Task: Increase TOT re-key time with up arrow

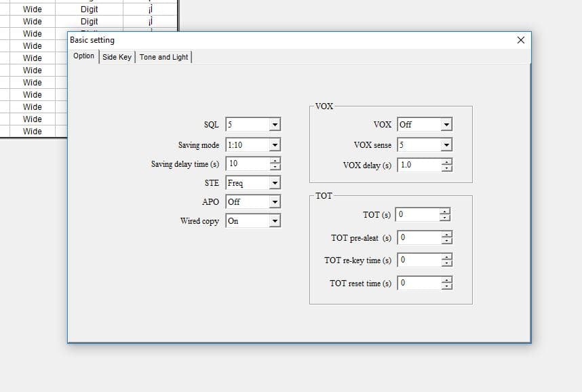Action: pos(447,257)
